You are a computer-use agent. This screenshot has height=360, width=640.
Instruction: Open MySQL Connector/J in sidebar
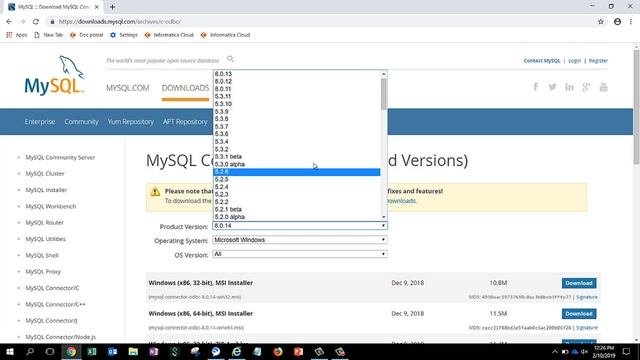[51, 321]
